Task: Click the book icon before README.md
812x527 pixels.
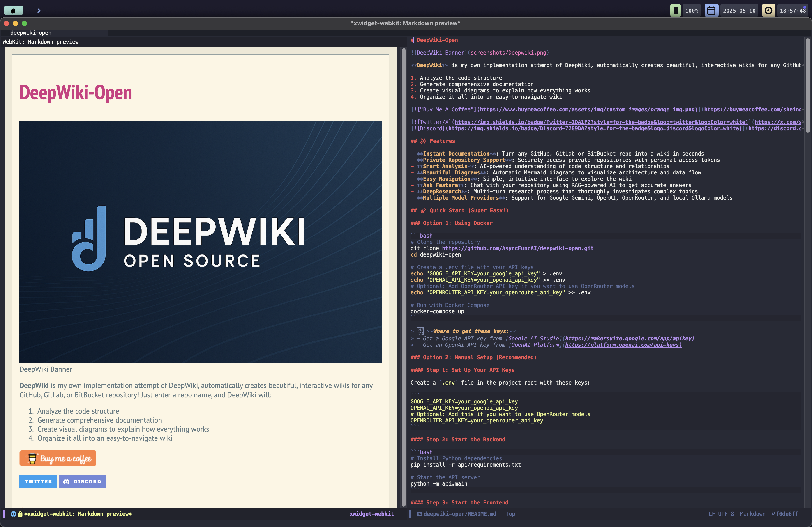Action: click(419, 514)
